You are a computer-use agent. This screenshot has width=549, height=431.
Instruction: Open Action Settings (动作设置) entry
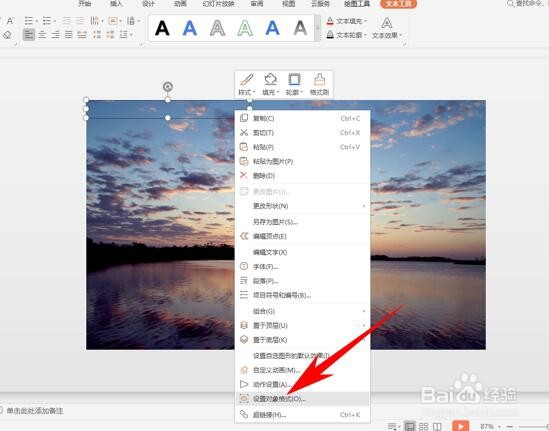(303, 384)
